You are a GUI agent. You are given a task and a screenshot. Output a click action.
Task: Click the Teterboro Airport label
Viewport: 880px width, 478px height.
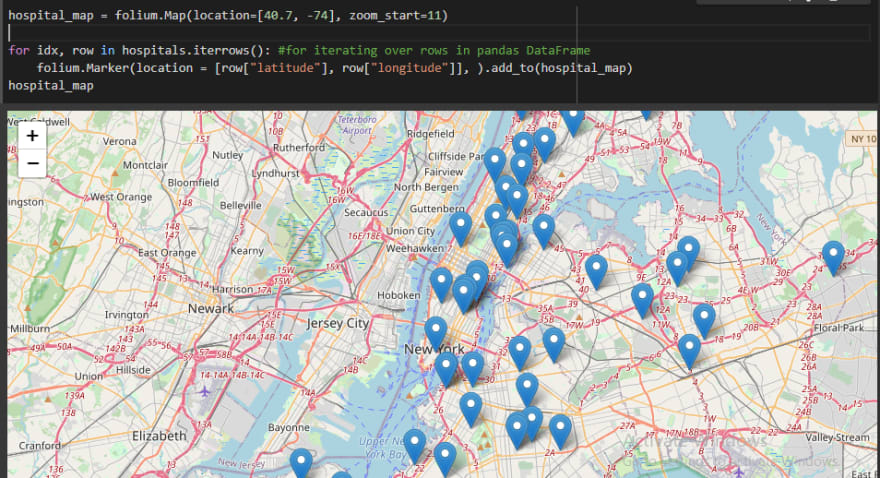pos(356,125)
